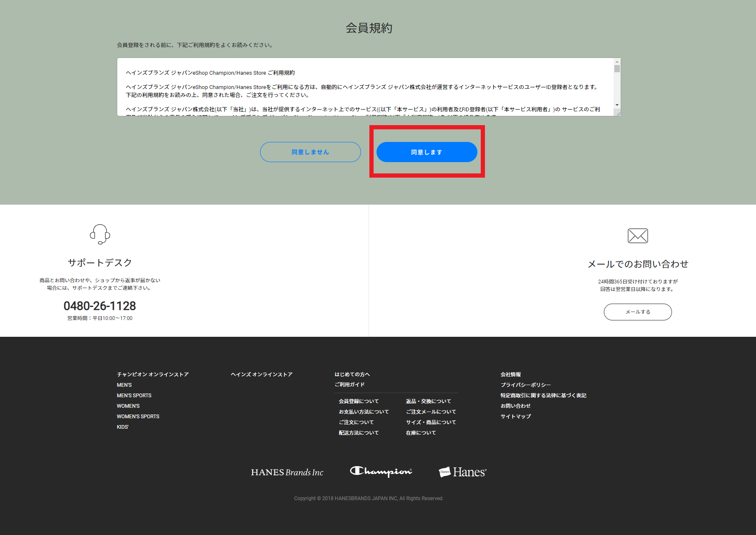756x535 pixels.
Task: Click the メールする email button
Action: pyautogui.click(x=637, y=312)
